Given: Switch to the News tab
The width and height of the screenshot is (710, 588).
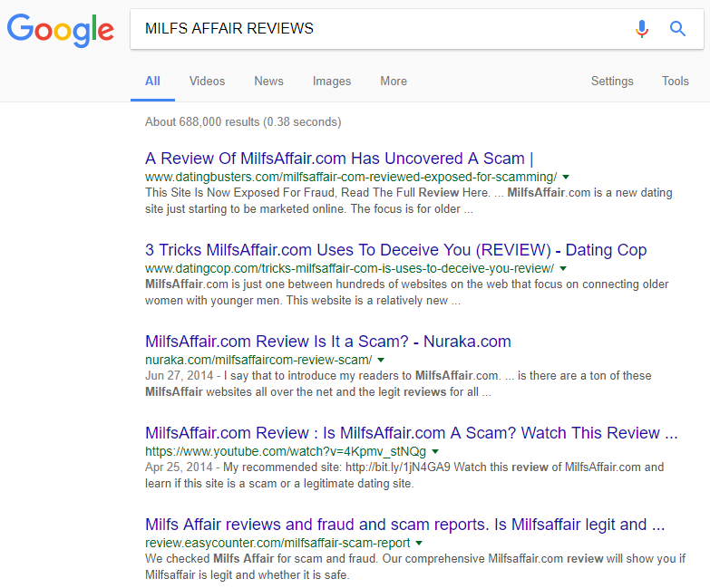Looking at the screenshot, I should pyautogui.click(x=268, y=81).
